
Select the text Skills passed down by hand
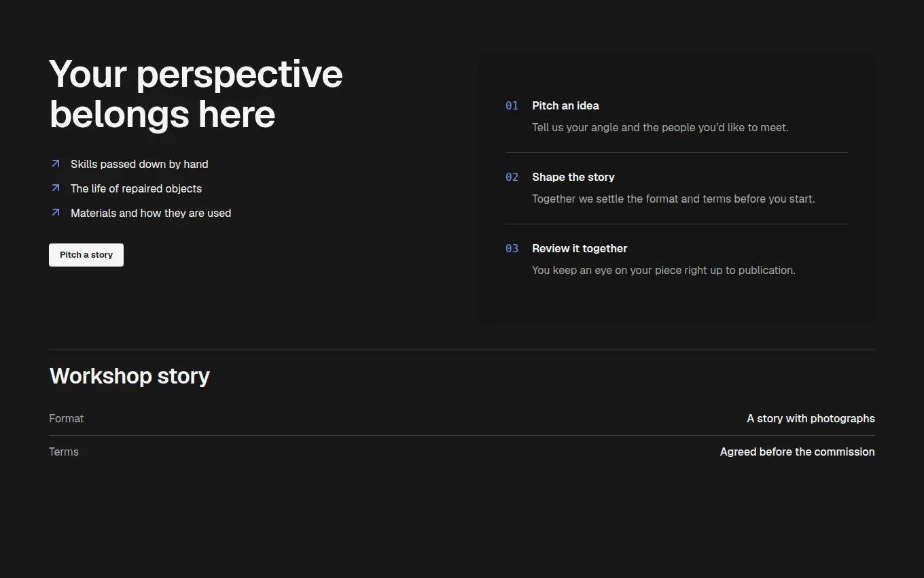139,164
